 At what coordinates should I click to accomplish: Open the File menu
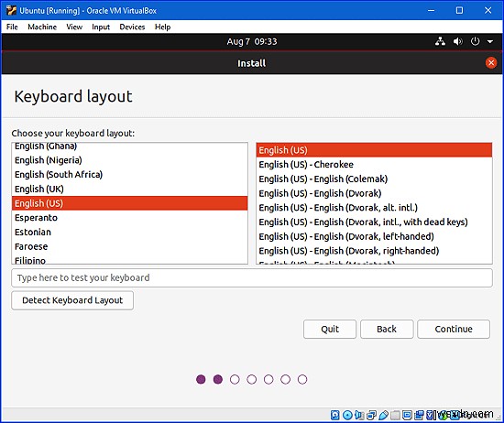click(x=12, y=27)
